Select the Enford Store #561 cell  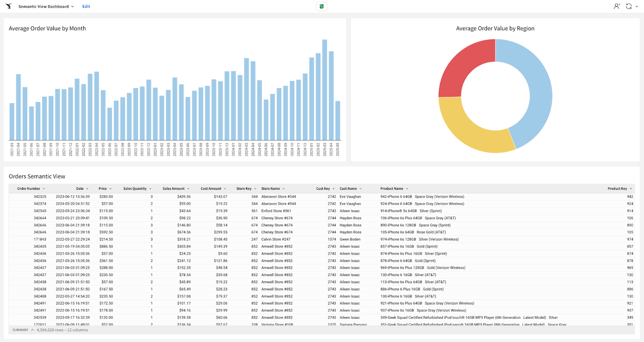point(276,211)
